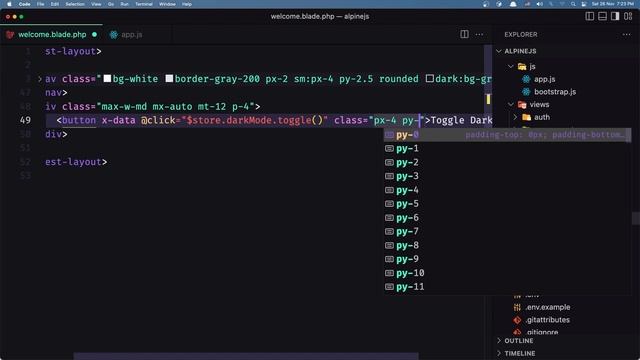Open the Help menu
Image resolution: width=640 pixels, height=360 pixels.
pyautogui.click(x=187, y=4)
